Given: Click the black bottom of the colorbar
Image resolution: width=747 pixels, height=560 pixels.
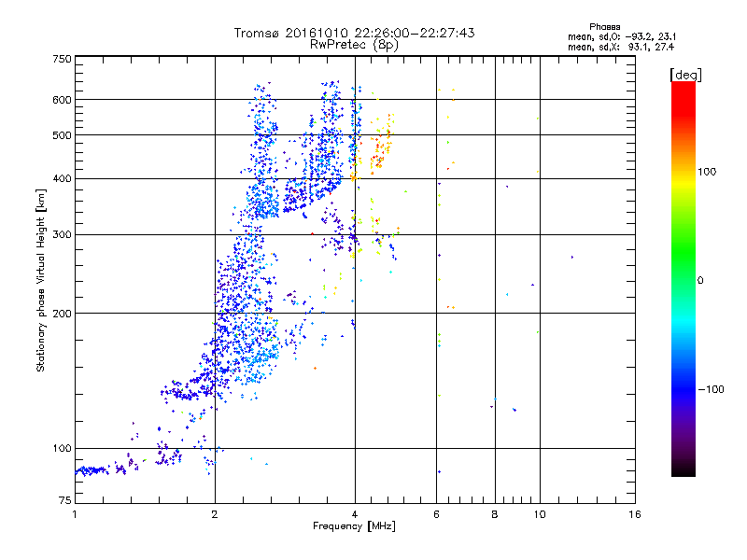Looking at the screenshot, I should [x=684, y=469].
